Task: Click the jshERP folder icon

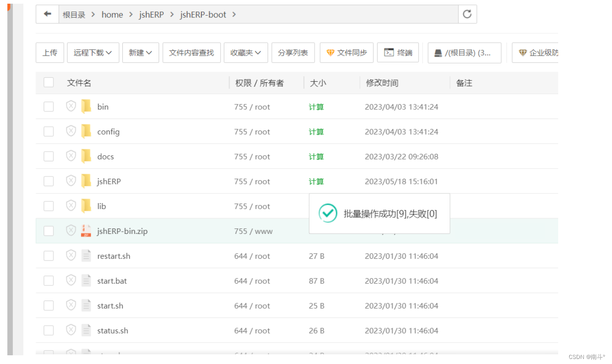Action: pos(86,181)
